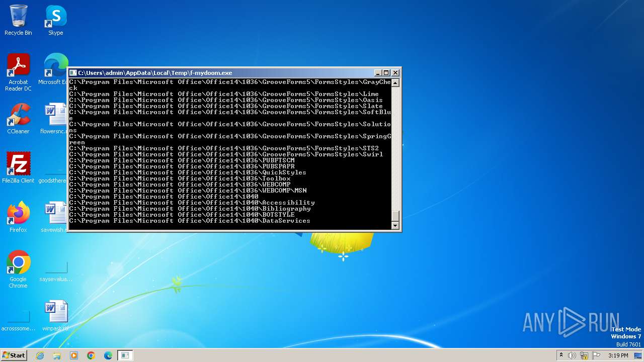Click the console line ending in FormsStyles\STS2
This screenshot has height=362, width=644.
pyautogui.click(x=224, y=148)
